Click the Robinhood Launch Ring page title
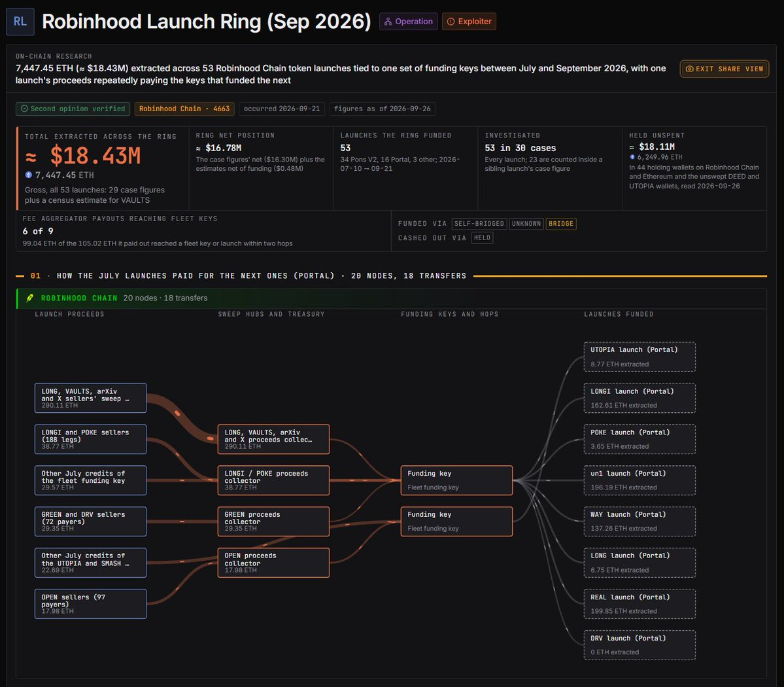The height and width of the screenshot is (687, 784). (x=206, y=22)
